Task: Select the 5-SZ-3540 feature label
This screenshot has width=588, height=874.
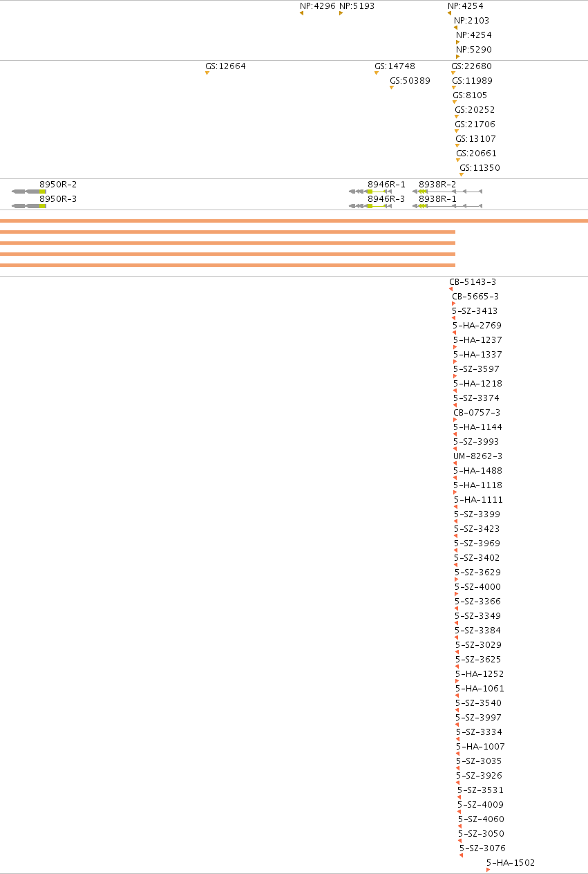Action: click(x=478, y=703)
